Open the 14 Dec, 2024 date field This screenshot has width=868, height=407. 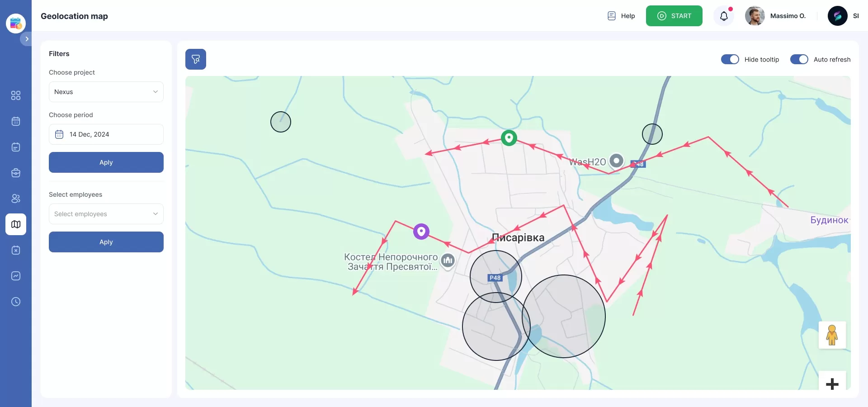click(x=106, y=134)
